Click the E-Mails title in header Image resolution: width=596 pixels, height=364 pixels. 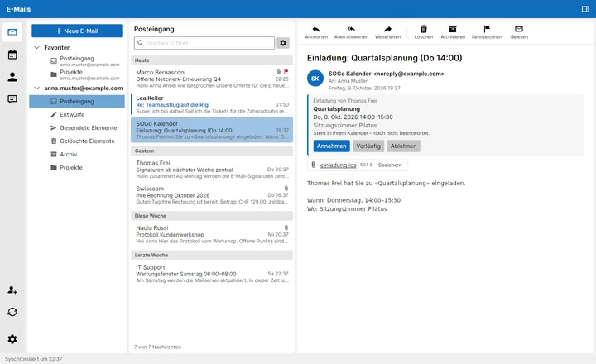pyautogui.click(x=18, y=9)
